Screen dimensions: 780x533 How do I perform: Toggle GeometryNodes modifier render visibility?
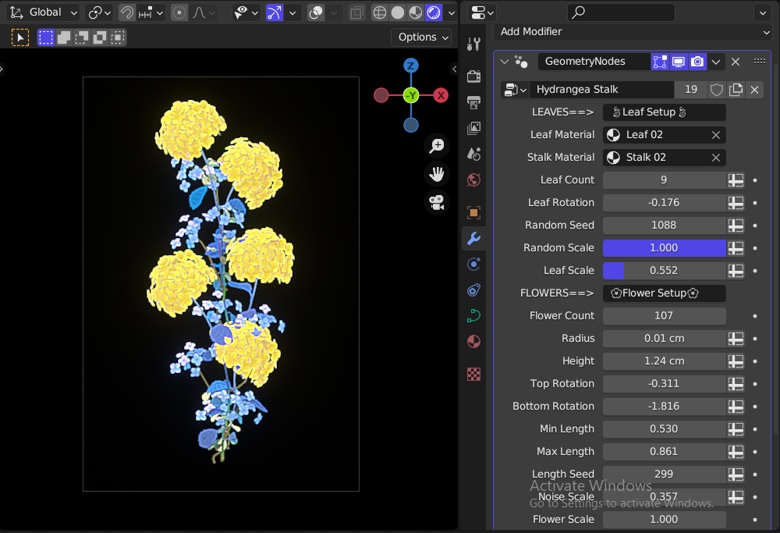pyautogui.click(x=698, y=62)
